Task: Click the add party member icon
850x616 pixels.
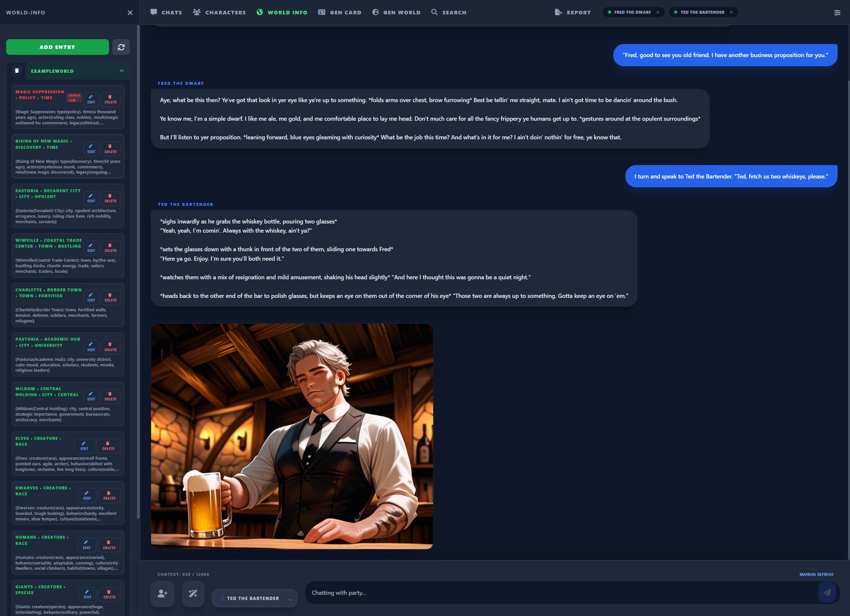Action: pos(162,593)
